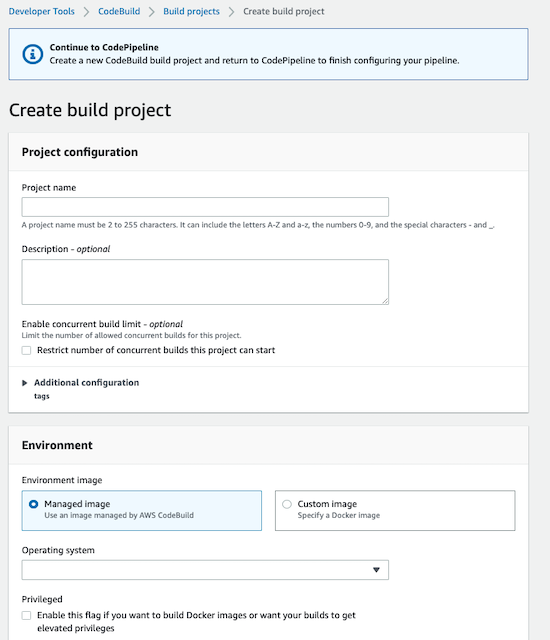This screenshot has width=550, height=640.
Task: Open the Developer Tools breadcrumb link
Action: pos(42,11)
